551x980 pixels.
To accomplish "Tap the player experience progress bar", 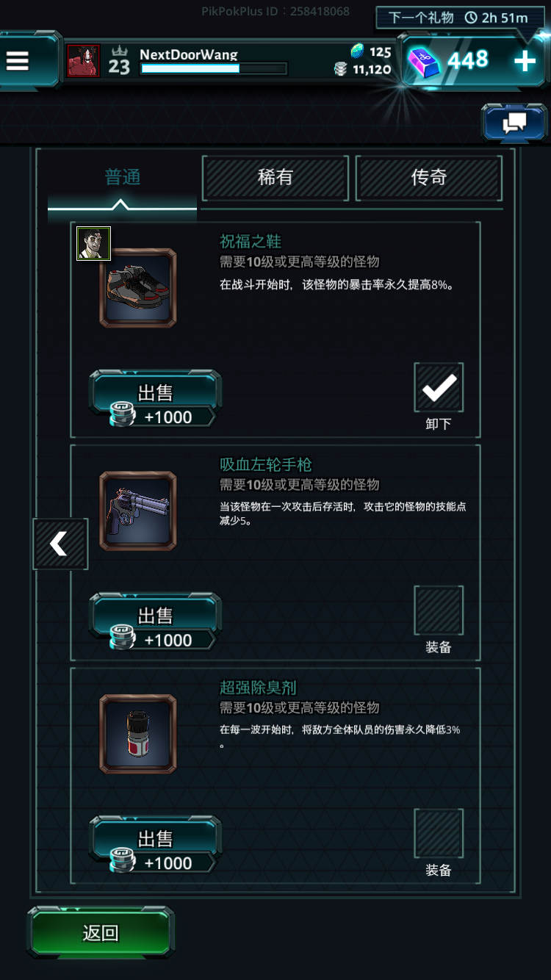I will 213,69.
